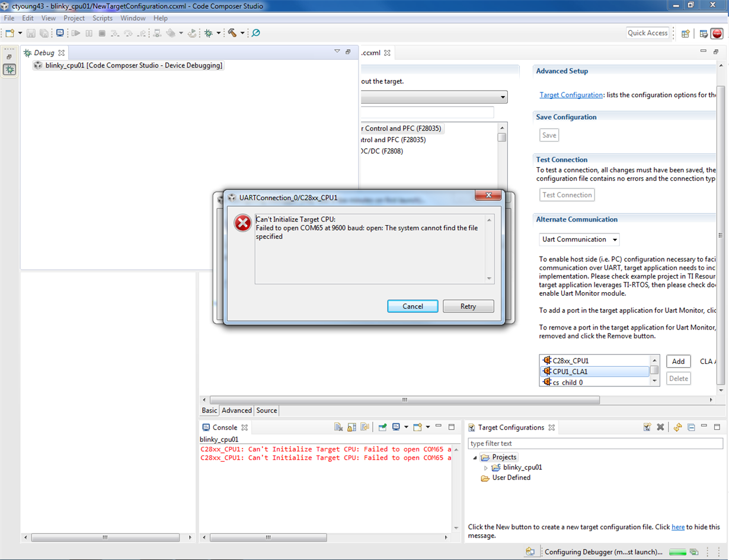Viewport: 729px width, 560px height.
Task: Click the New file toolbar icon
Action: (x=10, y=33)
